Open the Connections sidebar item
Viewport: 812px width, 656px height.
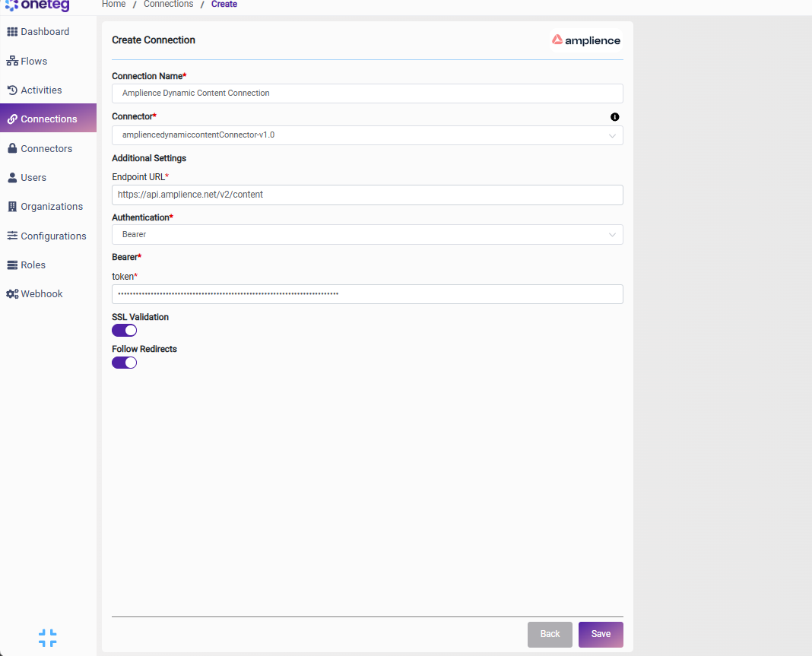click(48, 118)
